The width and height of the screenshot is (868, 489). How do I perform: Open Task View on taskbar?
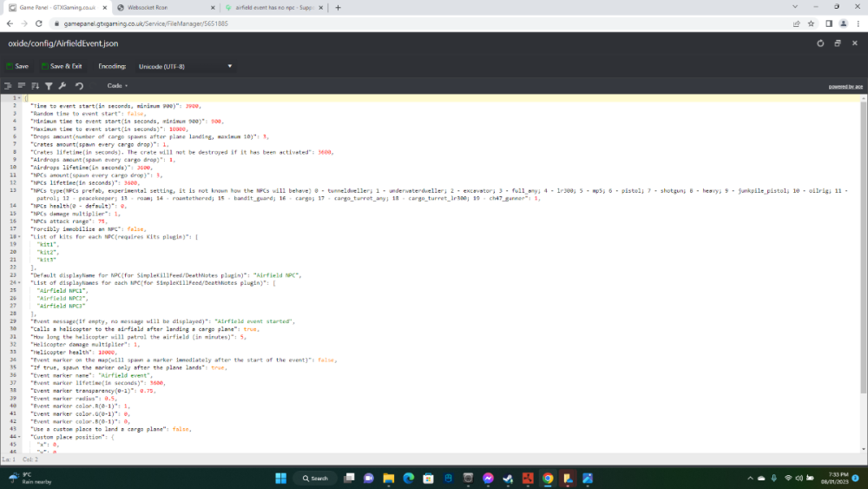pyautogui.click(x=349, y=478)
